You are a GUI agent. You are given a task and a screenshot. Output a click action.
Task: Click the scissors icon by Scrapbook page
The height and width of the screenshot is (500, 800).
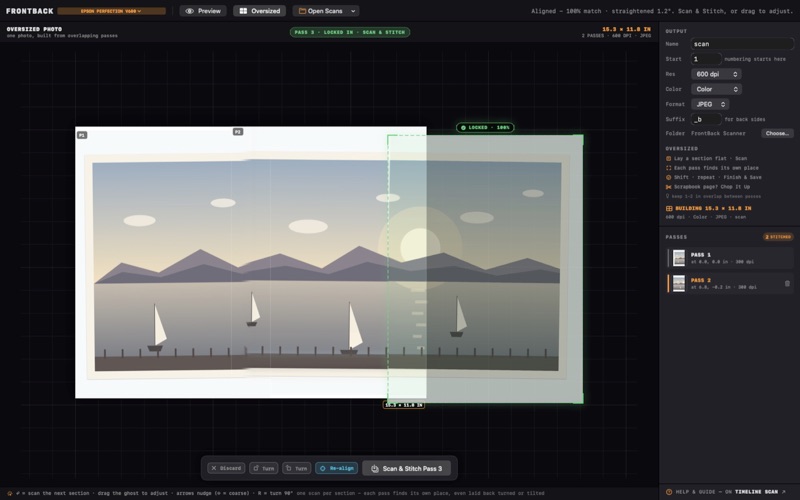click(668, 187)
